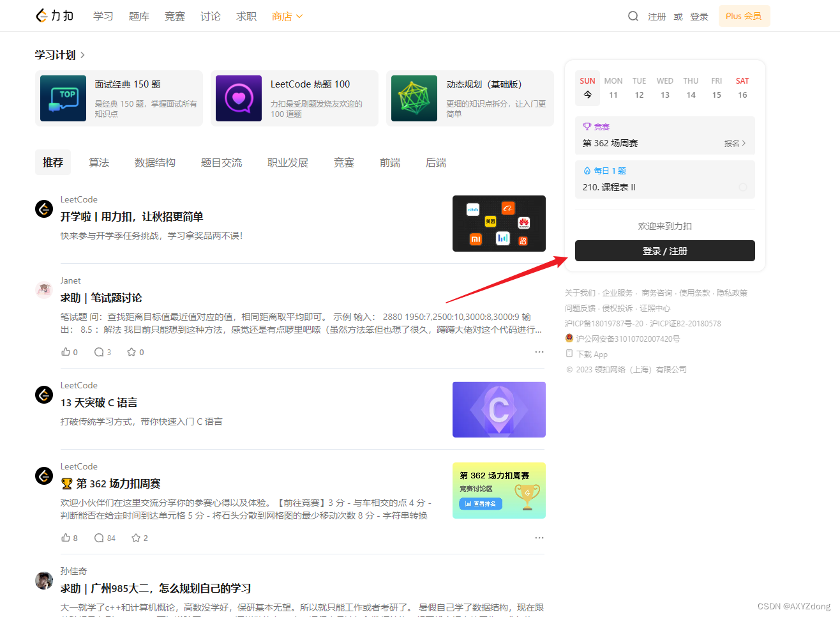Open the 使用条款 footer link
Image resolution: width=840 pixels, height=617 pixels.
pyautogui.click(x=694, y=293)
